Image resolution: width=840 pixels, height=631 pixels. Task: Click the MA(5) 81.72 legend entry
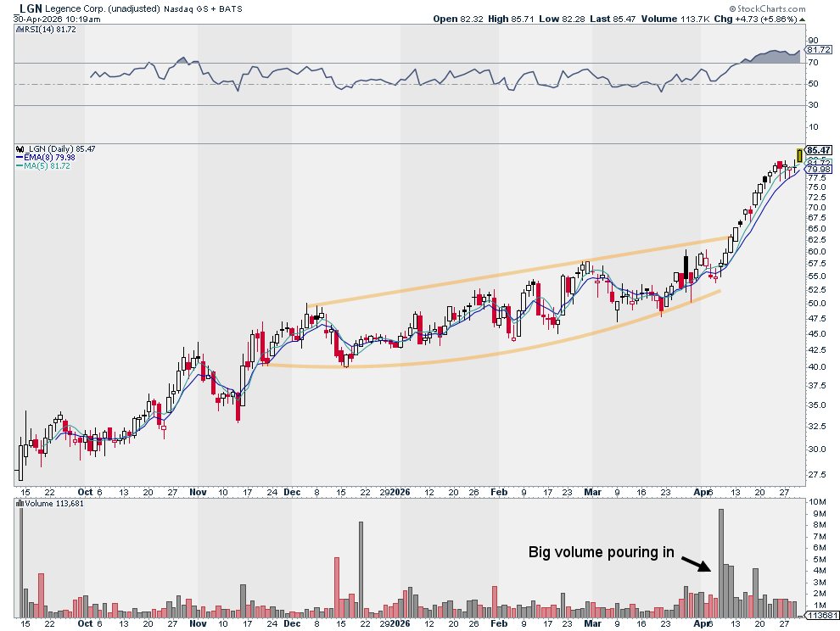click(43, 166)
